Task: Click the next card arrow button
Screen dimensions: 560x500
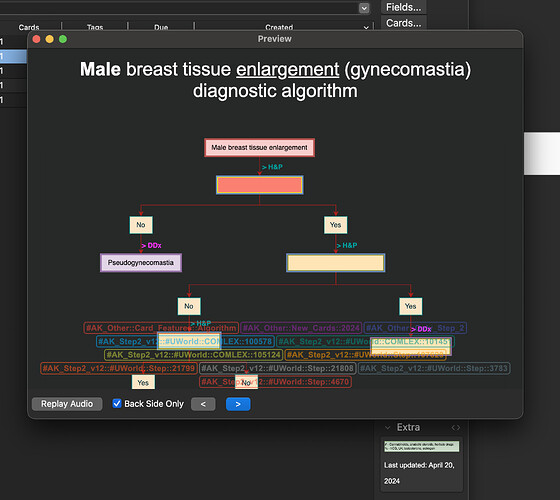Action: 238,404
